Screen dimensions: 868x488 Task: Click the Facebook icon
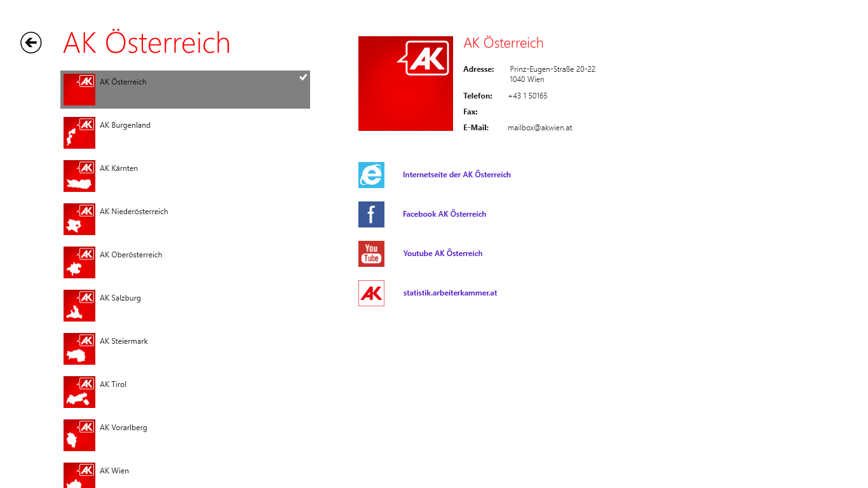coord(371,214)
